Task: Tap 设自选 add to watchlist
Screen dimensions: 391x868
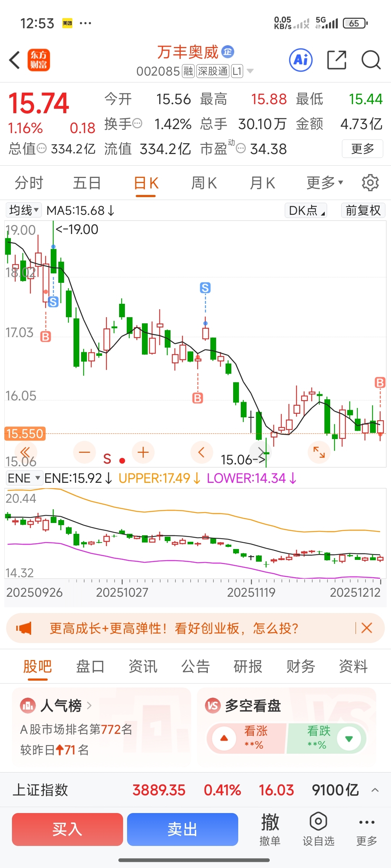Action: pyautogui.click(x=319, y=829)
